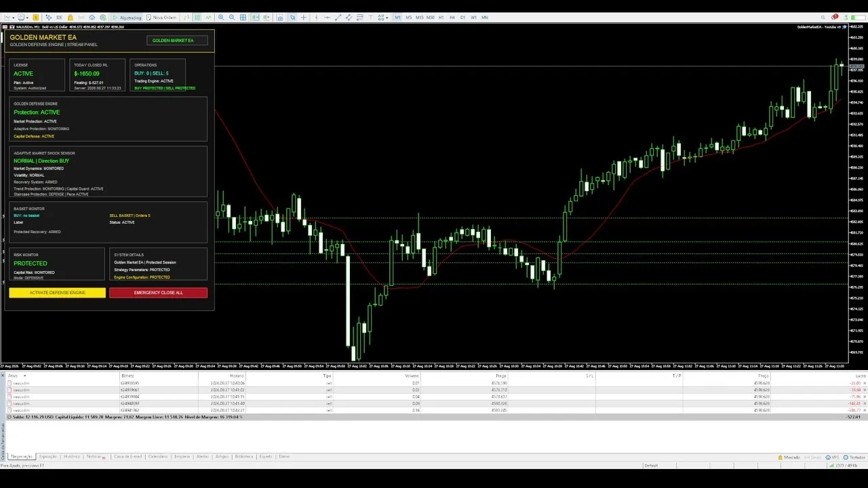
Task: Click the yellow Market Watch toolbar icon
Action: tap(36, 18)
